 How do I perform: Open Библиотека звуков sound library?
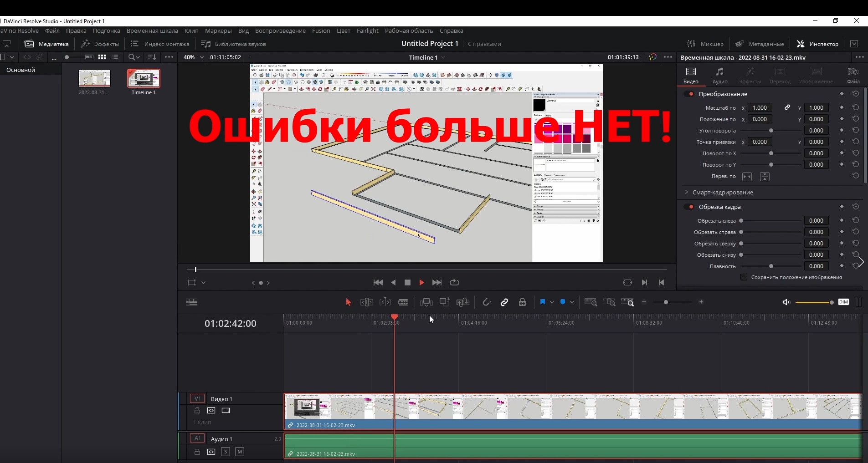click(234, 44)
